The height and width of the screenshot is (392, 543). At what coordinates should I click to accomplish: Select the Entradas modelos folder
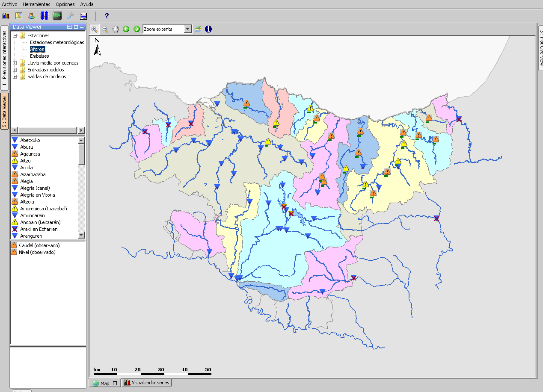click(x=46, y=70)
